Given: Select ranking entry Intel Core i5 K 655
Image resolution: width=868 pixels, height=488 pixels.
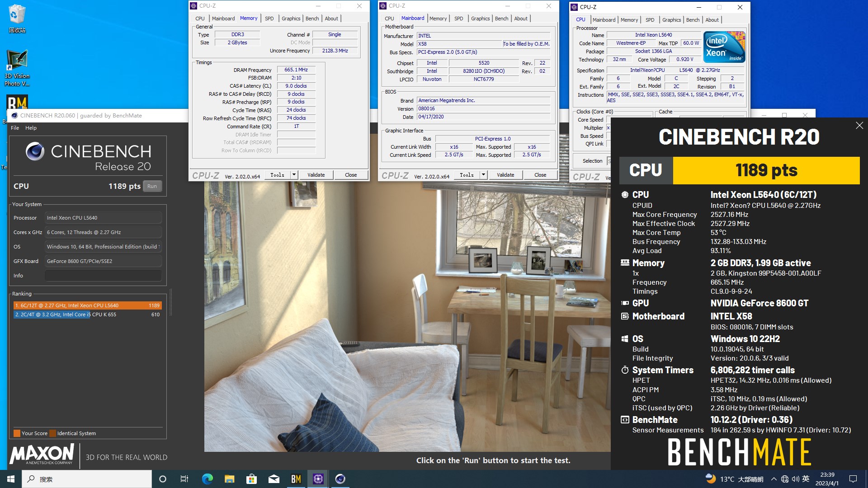Looking at the screenshot, I should [87, 314].
